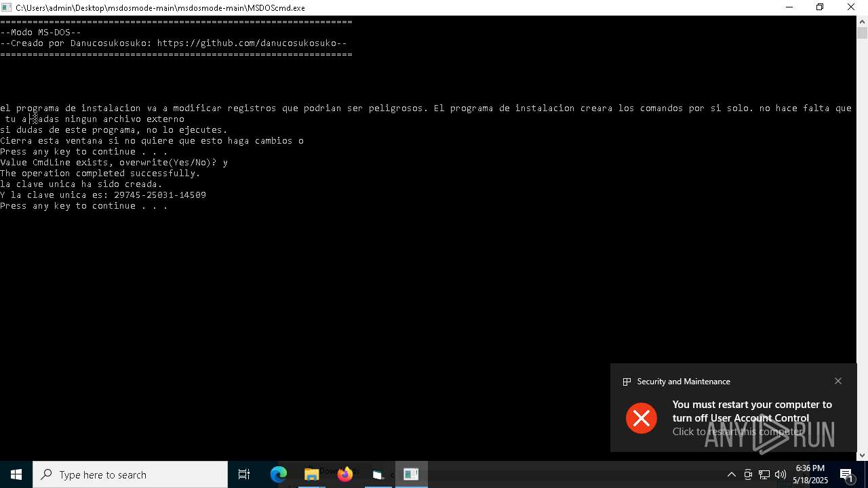Open network status tray icon

[764, 474]
